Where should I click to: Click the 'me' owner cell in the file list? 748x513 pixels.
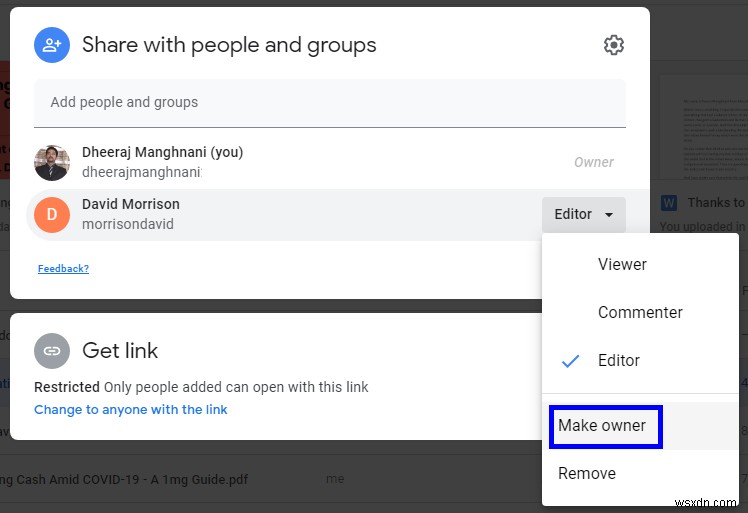[x=335, y=479]
